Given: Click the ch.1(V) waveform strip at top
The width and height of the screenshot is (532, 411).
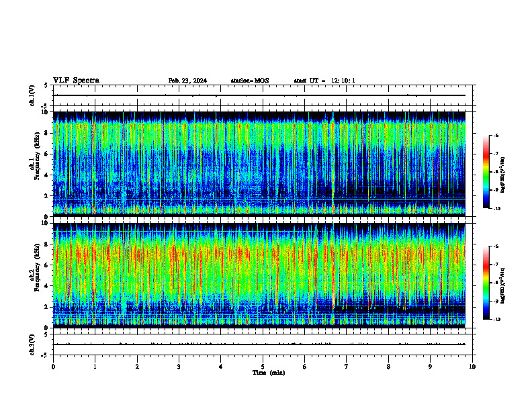Looking at the screenshot, I should (x=263, y=95).
